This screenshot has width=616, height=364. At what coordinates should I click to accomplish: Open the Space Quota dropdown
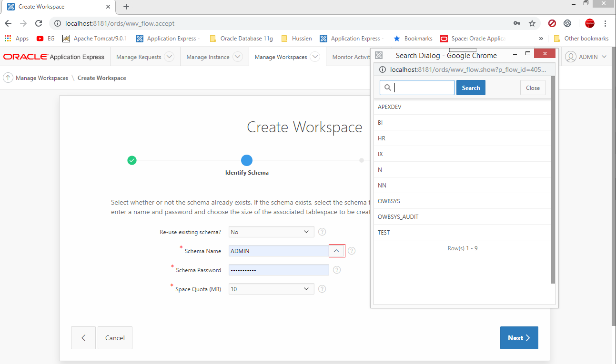tap(271, 289)
